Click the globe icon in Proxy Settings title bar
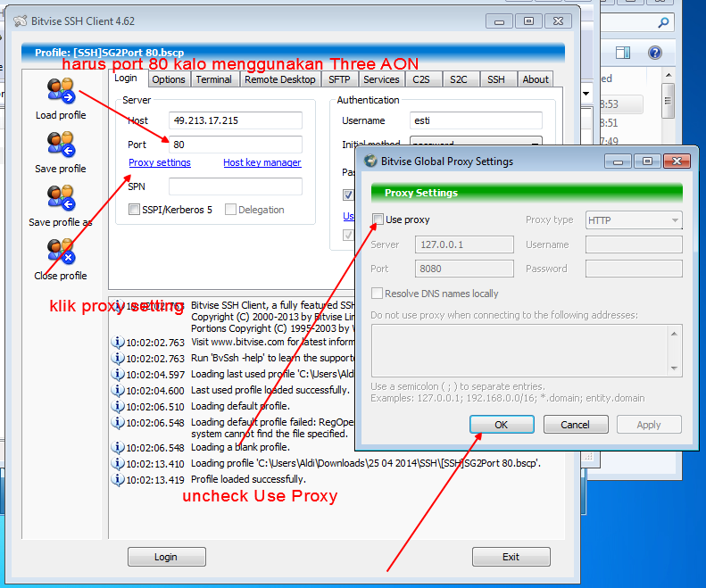 pos(370,161)
